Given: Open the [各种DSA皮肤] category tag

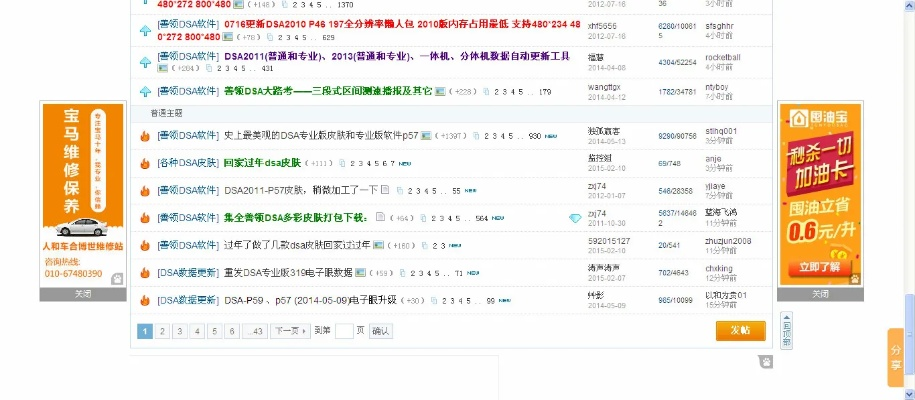Looking at the screenshot, I should pos(187,163).
